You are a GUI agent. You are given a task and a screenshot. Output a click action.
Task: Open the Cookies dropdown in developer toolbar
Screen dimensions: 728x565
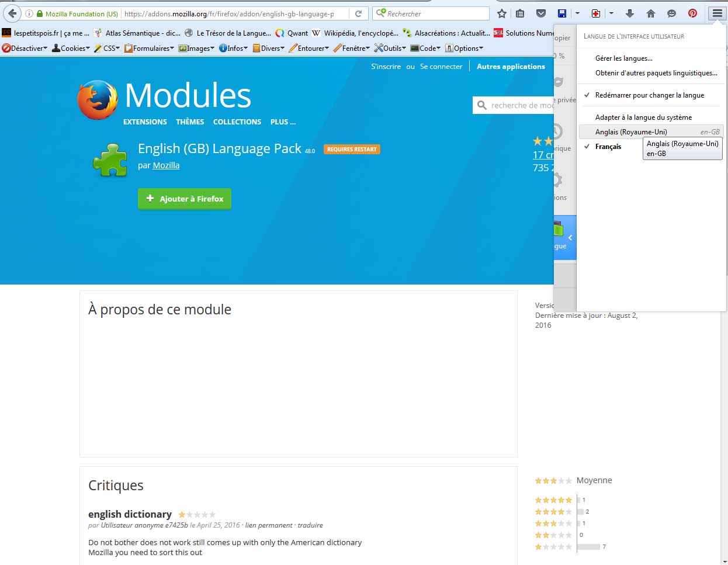(x=72, y=48)
